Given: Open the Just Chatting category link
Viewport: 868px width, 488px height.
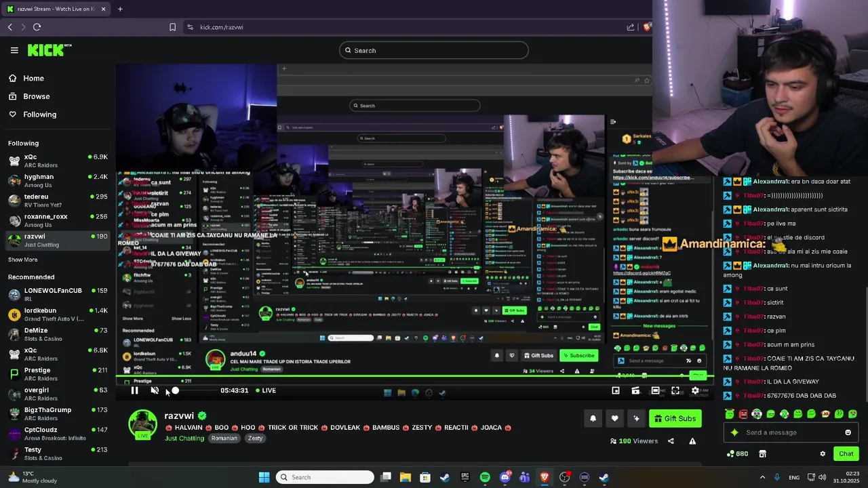Looking at the screenshot, I should coord(184,439).
